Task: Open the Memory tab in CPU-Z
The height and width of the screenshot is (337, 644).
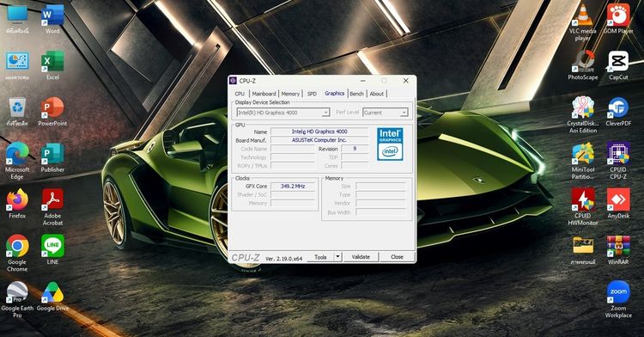Action: click(290, 94)
